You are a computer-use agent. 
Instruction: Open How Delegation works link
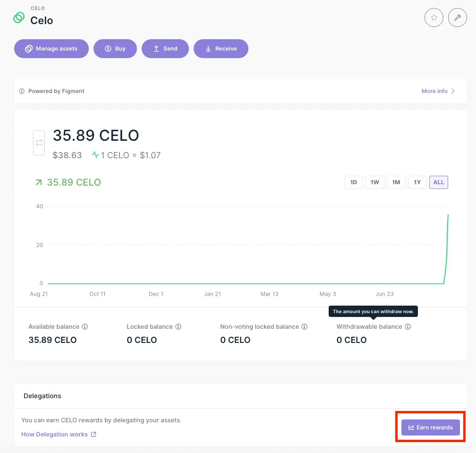click(55, 434)
